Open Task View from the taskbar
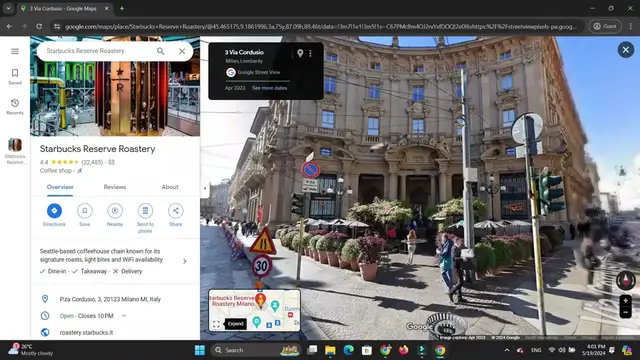Image resolution: width=640 pixels, height=360 pixels. tap(312, 350)
